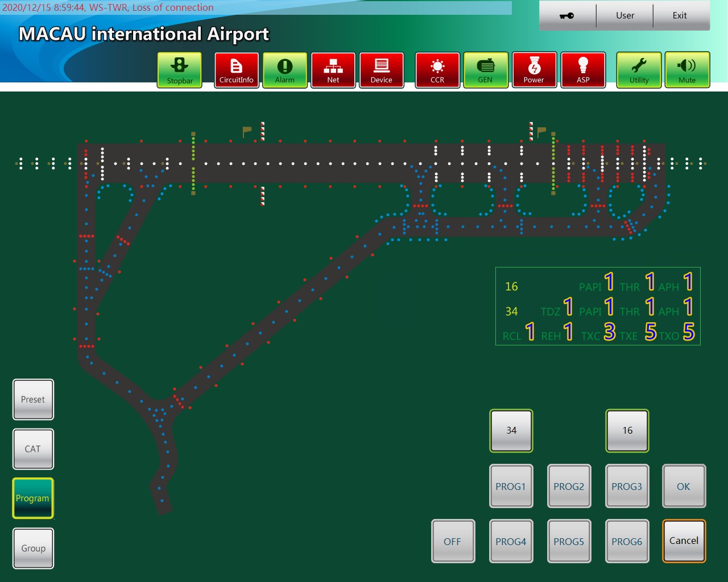Open the Stopbar panel
This screenshot has height=582, width=728.
180,70
